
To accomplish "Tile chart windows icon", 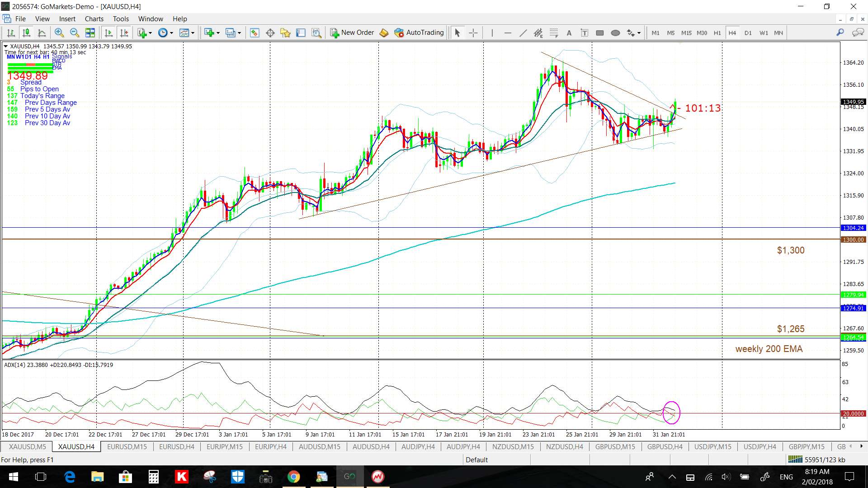I will [90, 33].
